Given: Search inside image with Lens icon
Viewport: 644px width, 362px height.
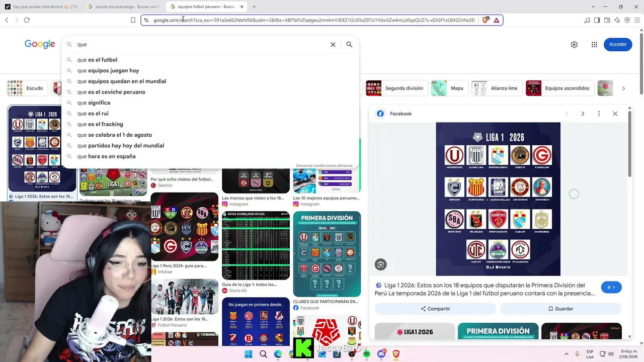Looking at the screenshot, I should (380, 264).
